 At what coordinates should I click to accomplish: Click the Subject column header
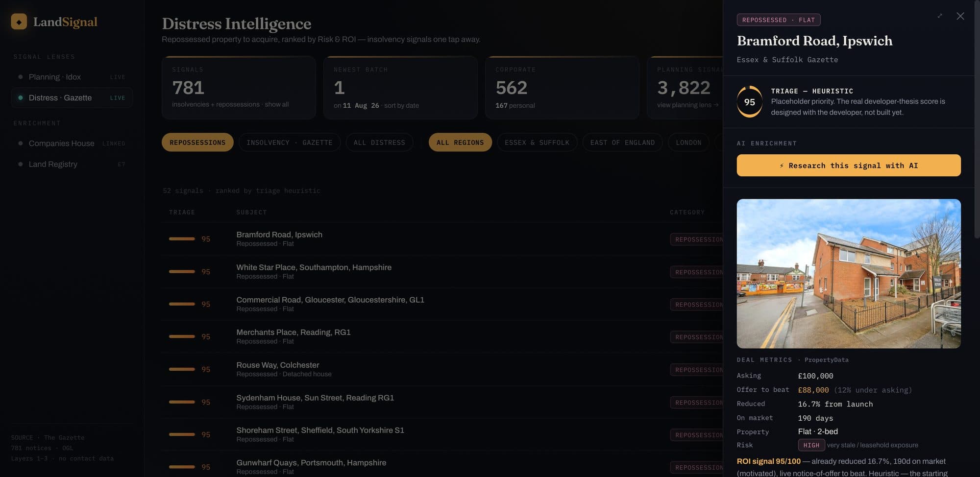pos(251,212)
